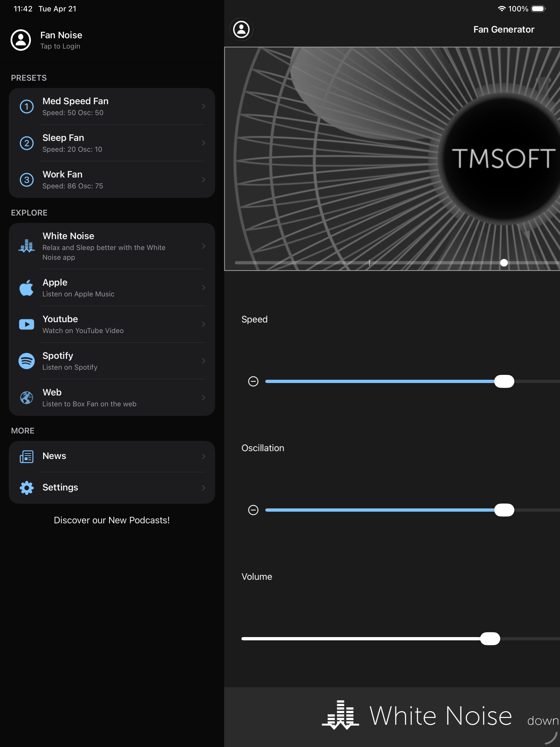Open Web row chevron
The height and width of the screenshot is (747, 560).
point(203,398)
